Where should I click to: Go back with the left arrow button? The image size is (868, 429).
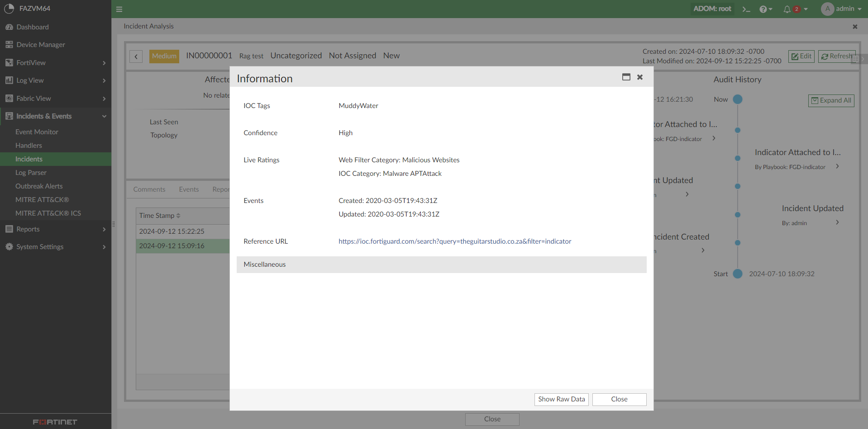tap(136, 56)
